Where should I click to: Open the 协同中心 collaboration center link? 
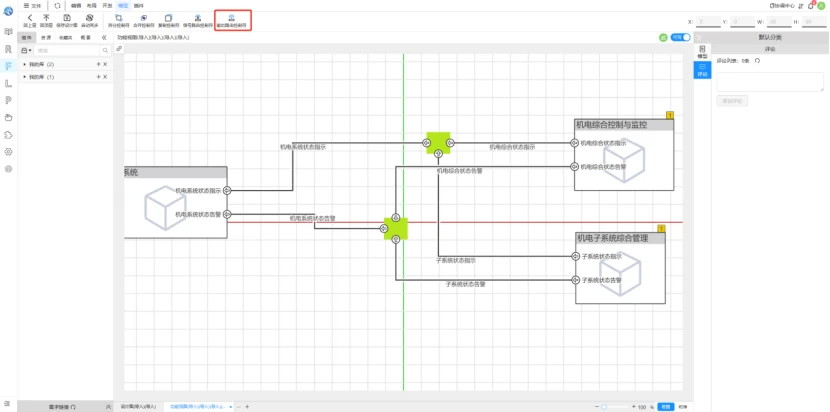click(782, 6)
